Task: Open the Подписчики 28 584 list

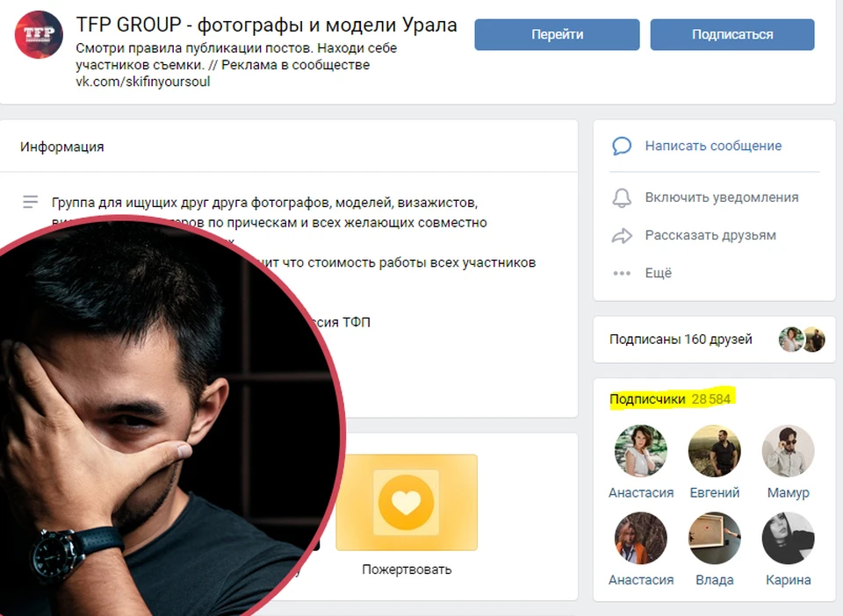Action: click(670, 399)
